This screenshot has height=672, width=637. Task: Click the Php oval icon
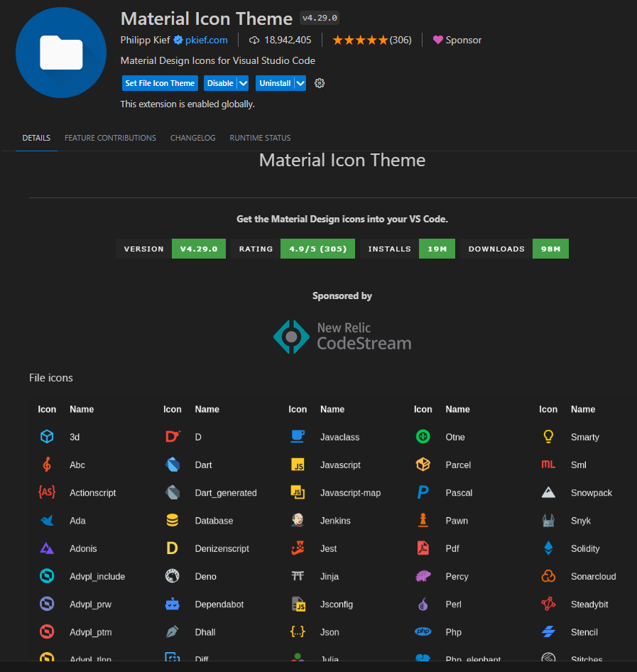click(x=423, y=632)
